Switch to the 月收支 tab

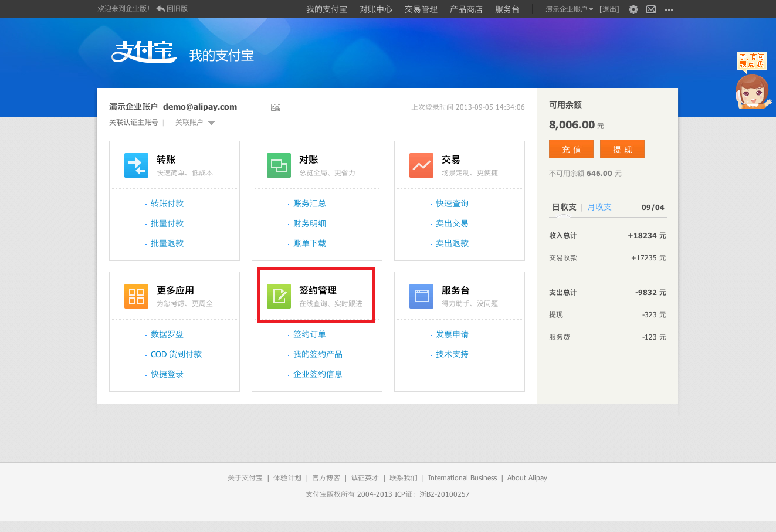pyautogui.click(x=599, y=207)
